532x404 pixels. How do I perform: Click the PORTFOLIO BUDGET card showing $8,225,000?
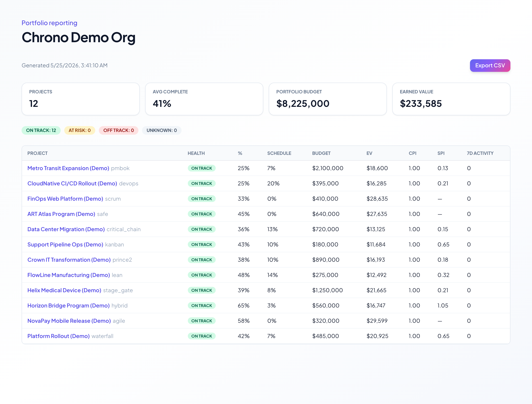tap(328, 99)
